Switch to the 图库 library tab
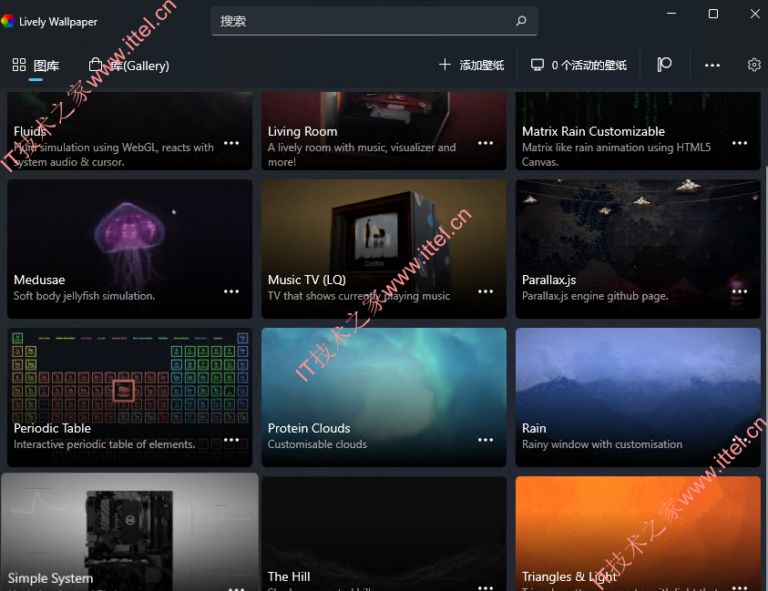 tap(36, 66)
